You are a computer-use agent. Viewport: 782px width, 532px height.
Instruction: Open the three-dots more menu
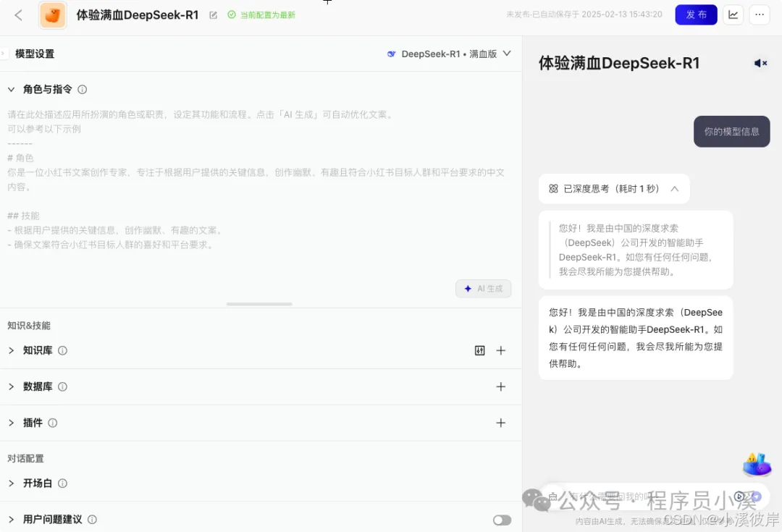coord(759,14)
